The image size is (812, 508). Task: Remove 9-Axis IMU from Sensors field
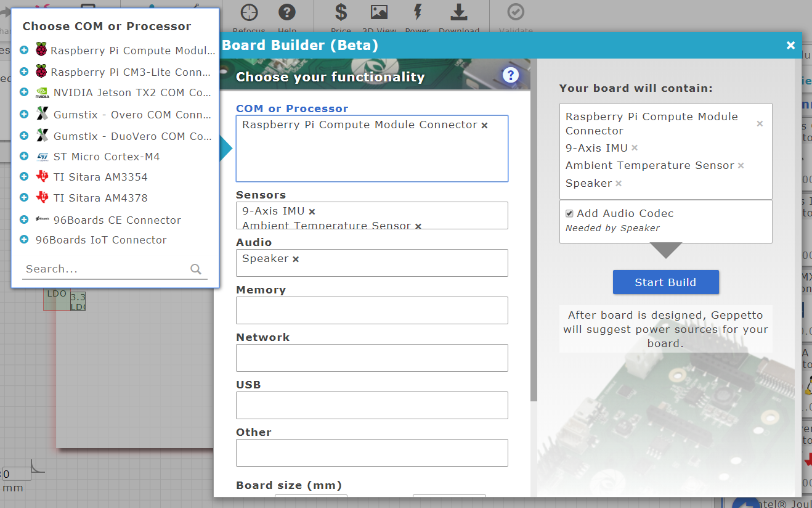[312, 211]
